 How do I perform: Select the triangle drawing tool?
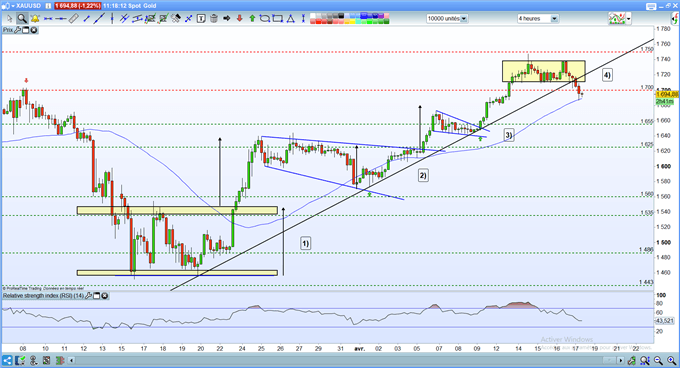point(291,19)
